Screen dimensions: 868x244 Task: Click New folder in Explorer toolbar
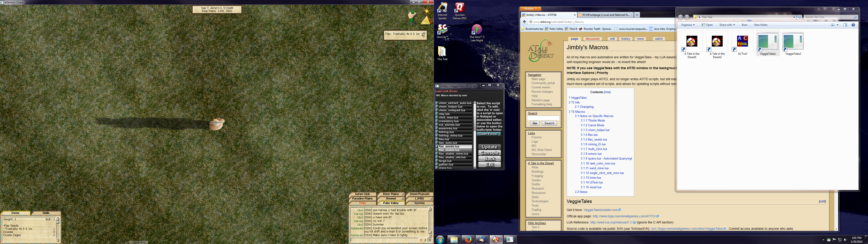point(761,25)
